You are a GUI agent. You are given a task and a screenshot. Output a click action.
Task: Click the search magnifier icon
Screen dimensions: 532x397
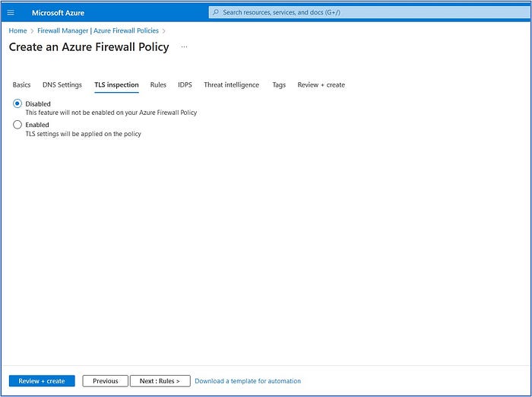[215, 12]
